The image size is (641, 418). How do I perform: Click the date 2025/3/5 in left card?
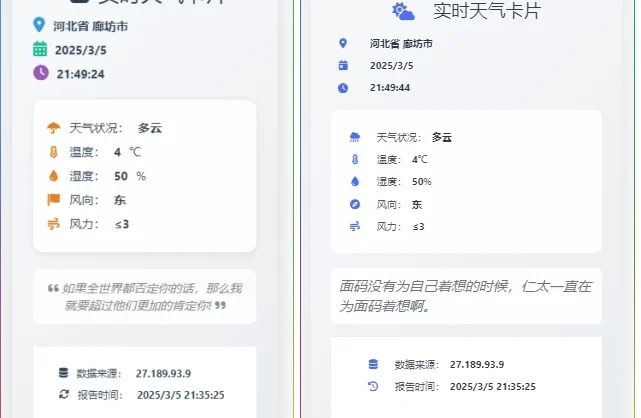pos(81,50)
